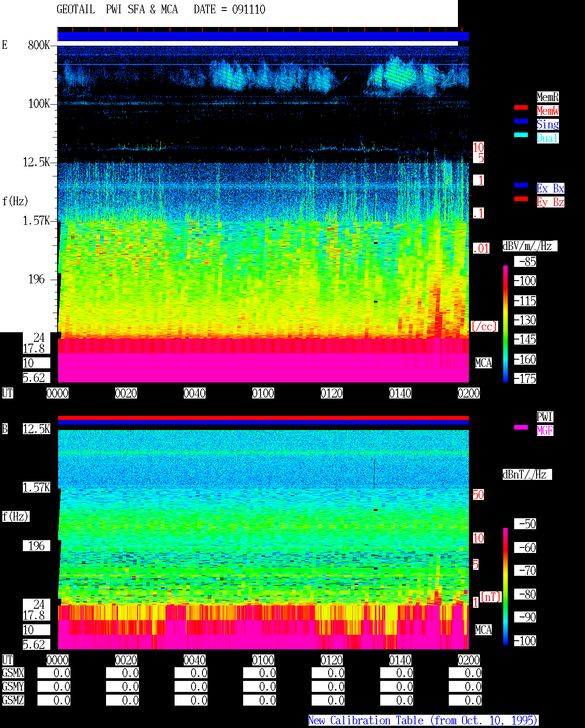Click the GSMX value under 0000 UT
The image size is (585, 728).
click(x=54, y=673)
